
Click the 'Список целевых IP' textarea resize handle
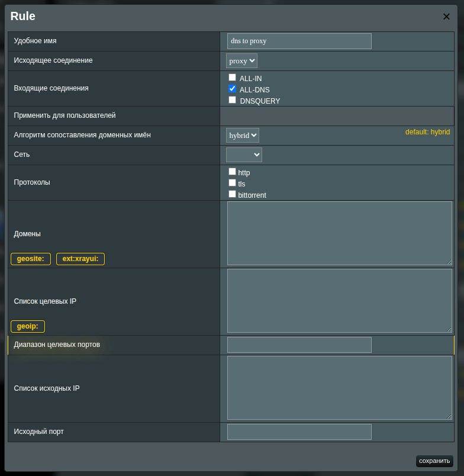449,330
